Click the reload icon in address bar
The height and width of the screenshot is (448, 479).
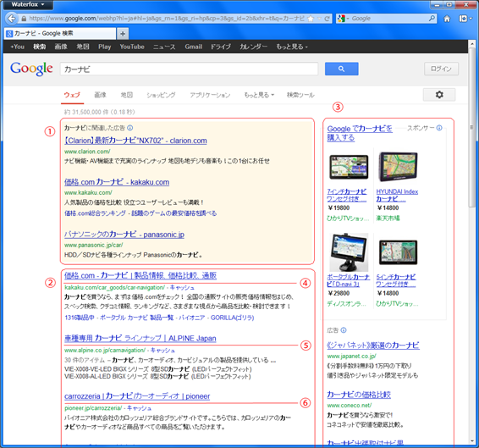click(x=327, y=19)
